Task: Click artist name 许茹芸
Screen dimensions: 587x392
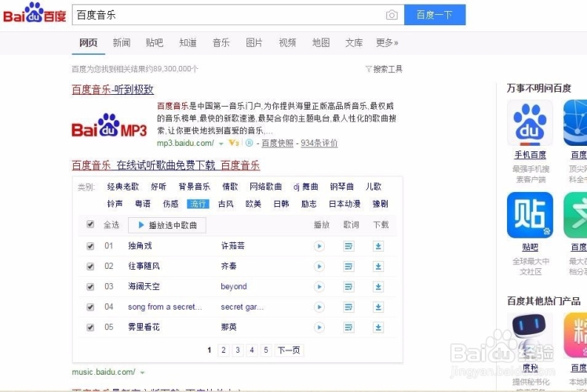Action: (x=233, y=245)
